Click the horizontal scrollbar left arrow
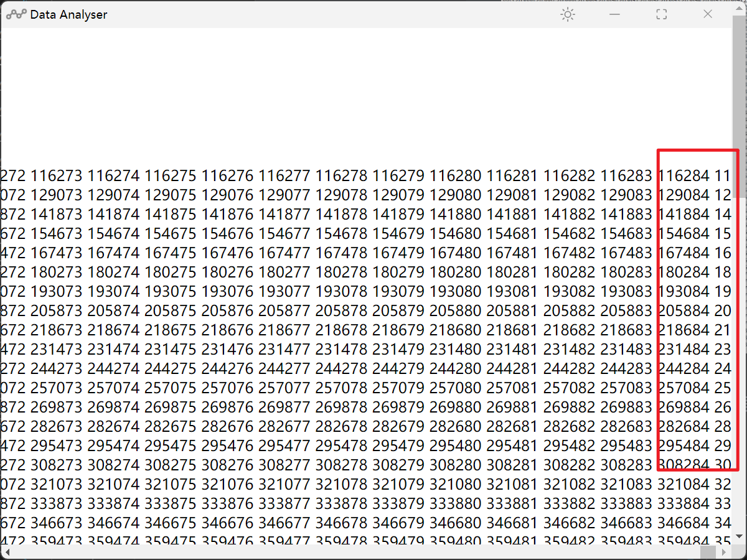This screenshot has width=747, height=560. pos(9,553)
